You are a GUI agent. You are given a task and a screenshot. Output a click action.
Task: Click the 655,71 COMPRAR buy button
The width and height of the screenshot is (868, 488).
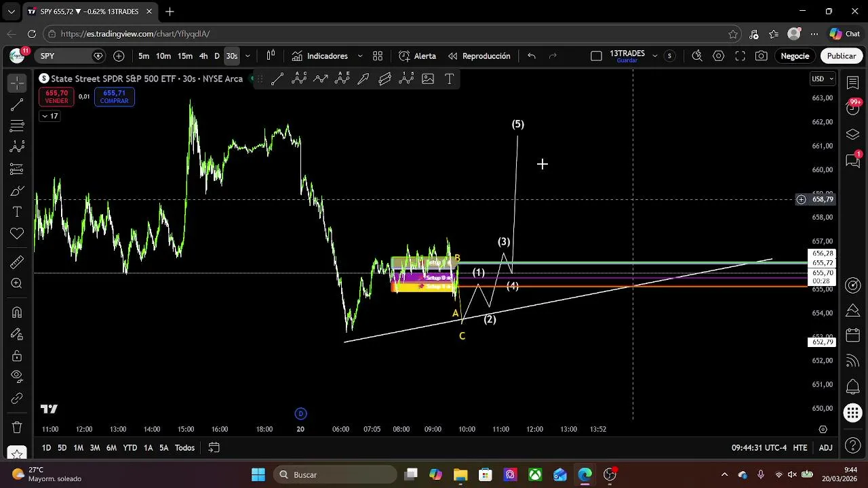114,97
